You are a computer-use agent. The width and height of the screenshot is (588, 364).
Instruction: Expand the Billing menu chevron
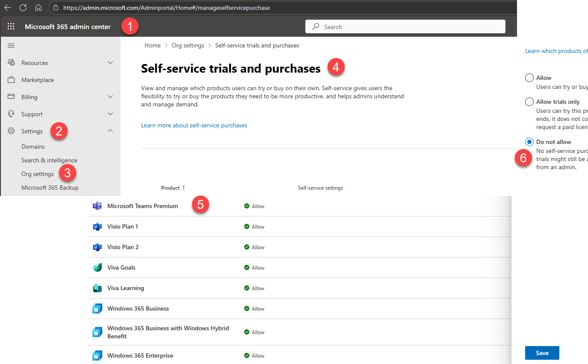[110, 97]
